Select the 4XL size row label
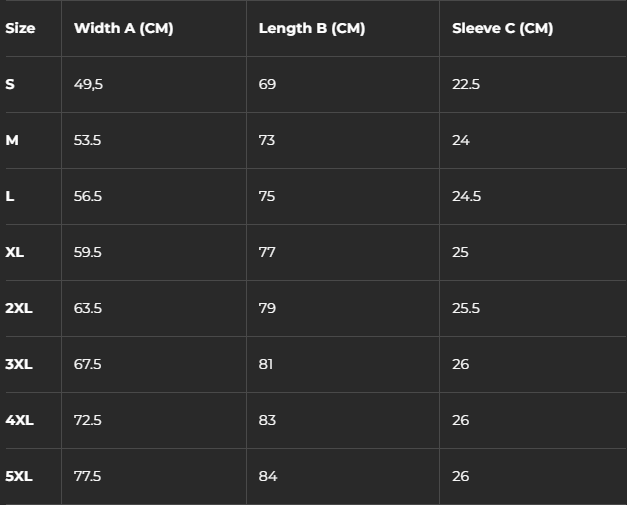Image resolution: width=627 pixels, height=505 pixels. (x=19, y=420)
